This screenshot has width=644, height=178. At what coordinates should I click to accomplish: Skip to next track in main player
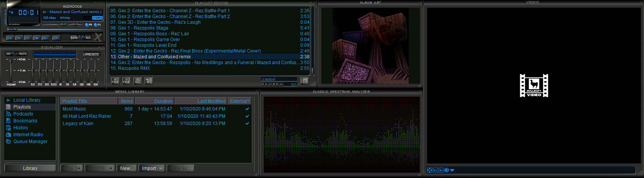pyautogui.click(x=46, y=38)
